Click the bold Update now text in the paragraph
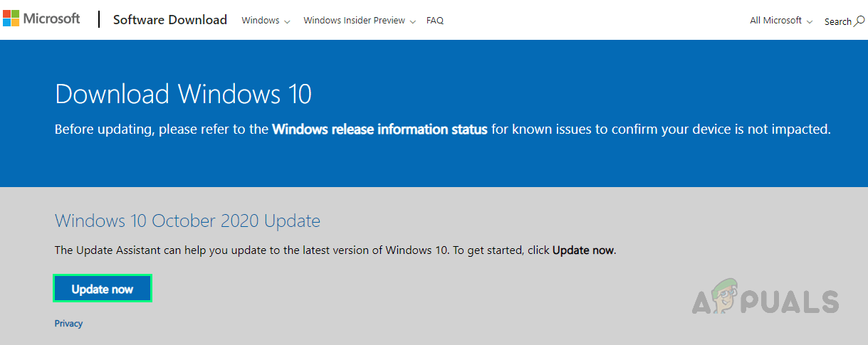Image resolution: width=868 pixels, height=345 pixels. point(582,250)
